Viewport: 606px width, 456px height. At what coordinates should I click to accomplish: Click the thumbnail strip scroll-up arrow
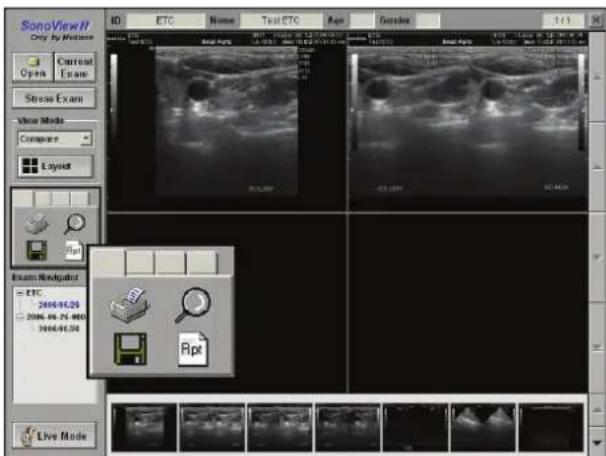pyautogui.click(x=597, y=410)
